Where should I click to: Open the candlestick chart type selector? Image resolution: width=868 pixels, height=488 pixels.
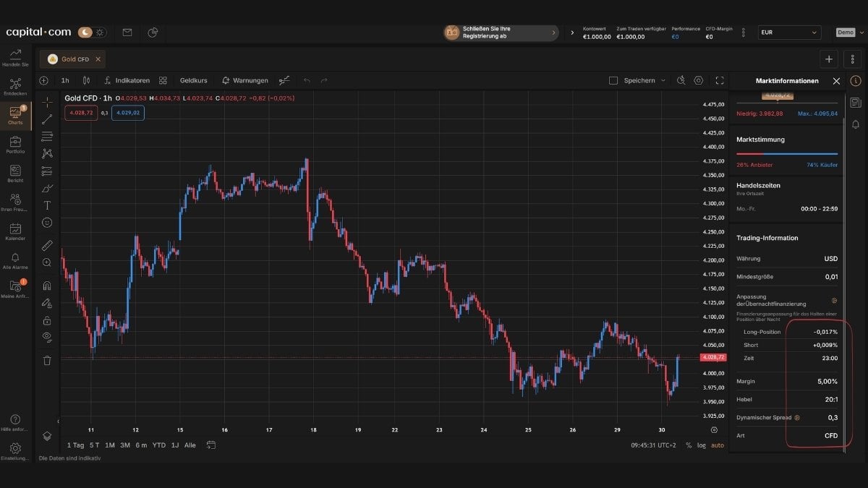point(86,80)
